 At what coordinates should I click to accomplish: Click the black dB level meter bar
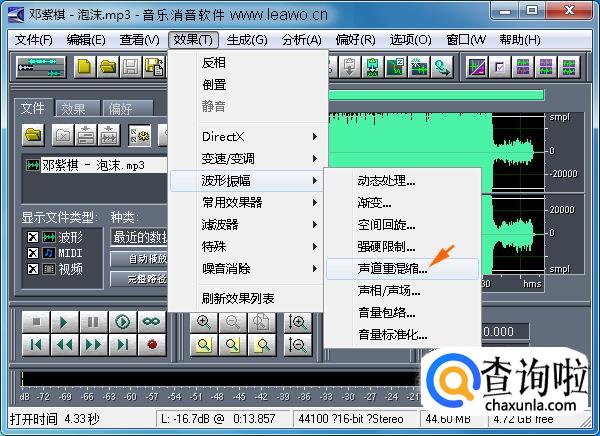(220, 379)
